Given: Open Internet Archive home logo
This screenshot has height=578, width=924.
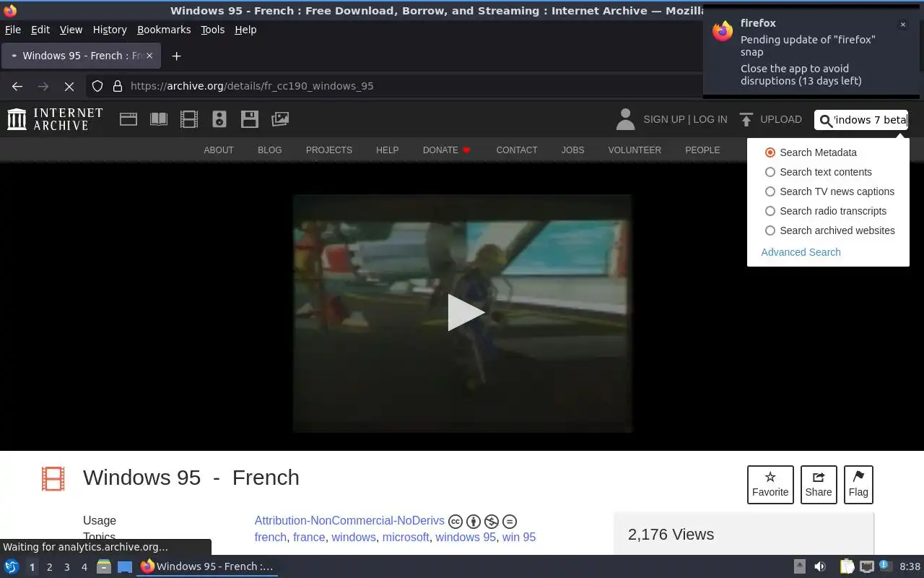Looking at the screenshot, I should [55, 119].
